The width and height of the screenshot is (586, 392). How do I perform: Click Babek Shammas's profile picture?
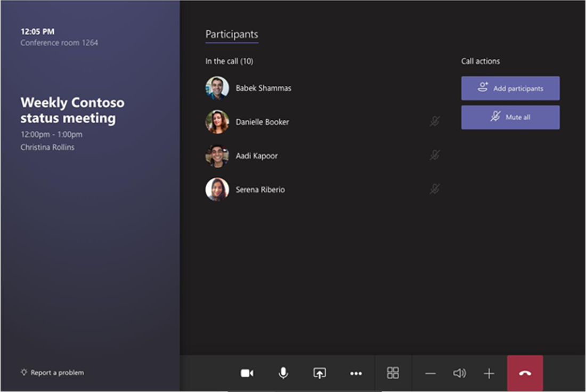coord(217,87)
